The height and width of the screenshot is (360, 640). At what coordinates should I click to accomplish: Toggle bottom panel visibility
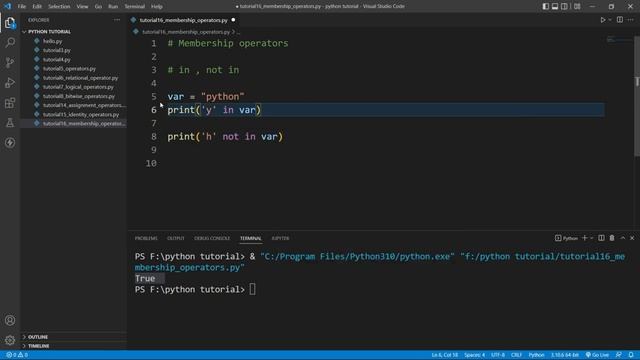(555, 6)
